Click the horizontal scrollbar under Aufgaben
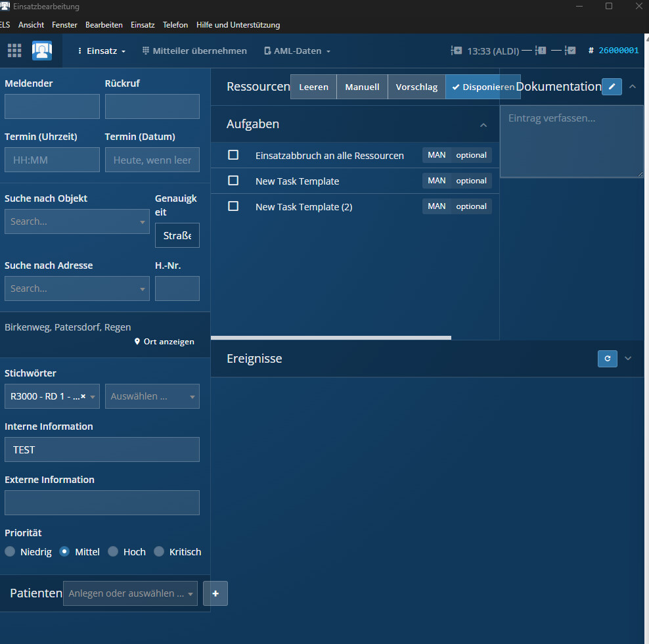This screenshot has width=649, height=644. (331, 338)
